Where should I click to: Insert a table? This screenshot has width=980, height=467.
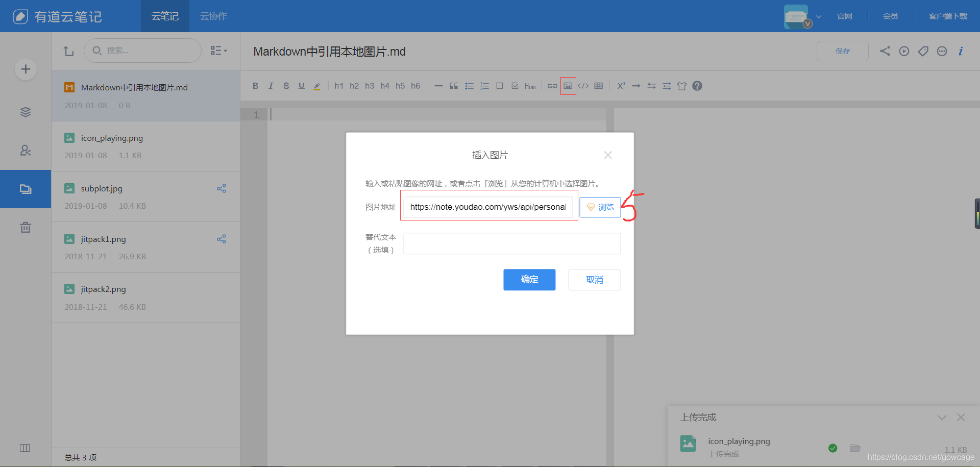click(x=599, y=86)
